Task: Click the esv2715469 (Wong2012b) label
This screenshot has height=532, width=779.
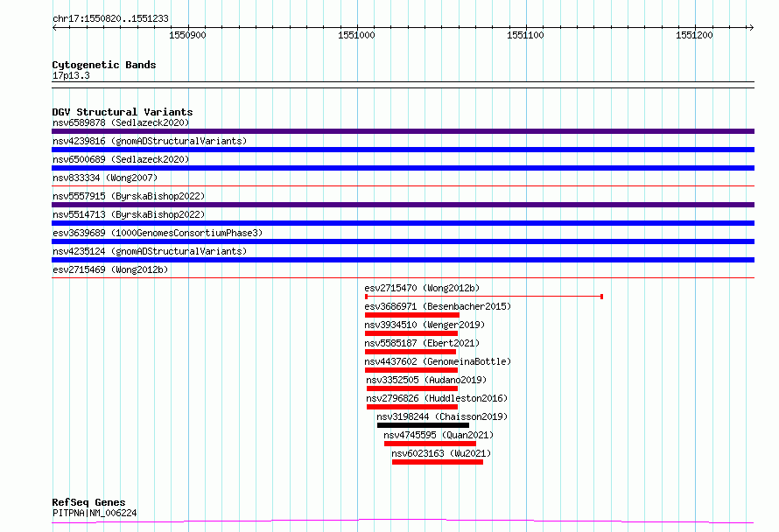Action: coord(110,269)
